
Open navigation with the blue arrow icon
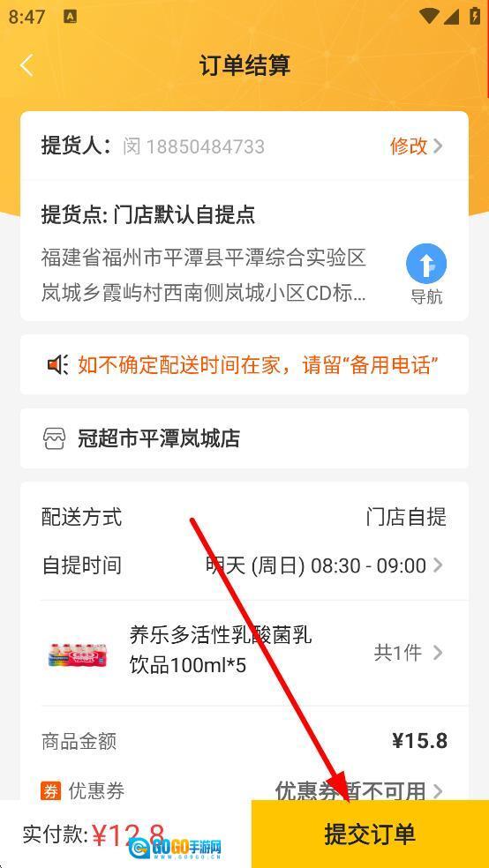point(426,264)
